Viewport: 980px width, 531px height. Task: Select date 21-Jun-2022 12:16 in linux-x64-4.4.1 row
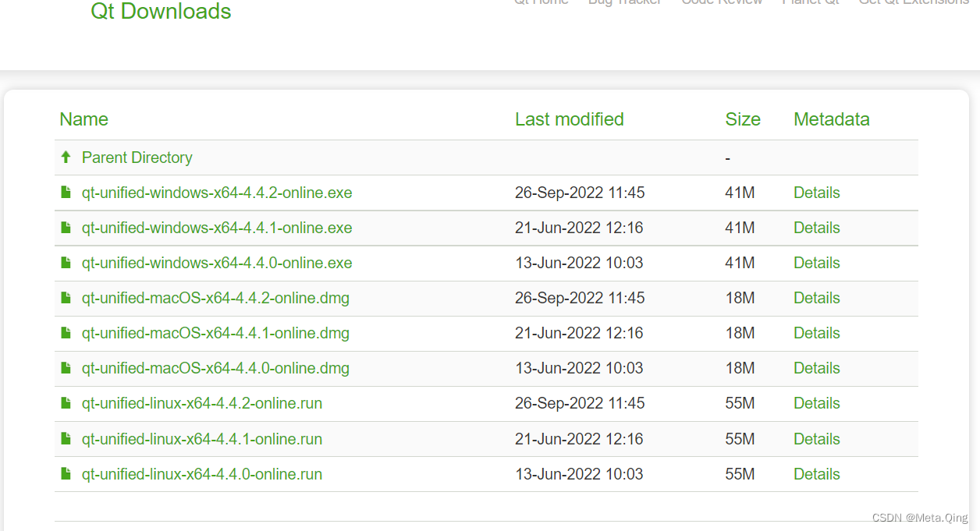pos(579,439)
